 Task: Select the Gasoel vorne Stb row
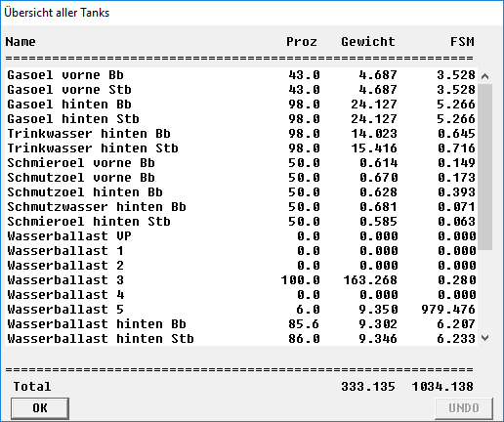click(241, 90)
